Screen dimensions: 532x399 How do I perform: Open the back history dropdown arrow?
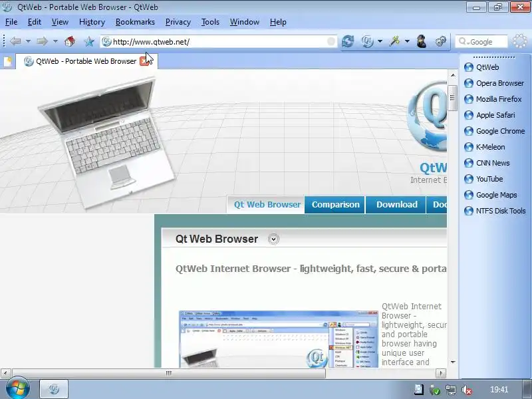coord(28,41)
